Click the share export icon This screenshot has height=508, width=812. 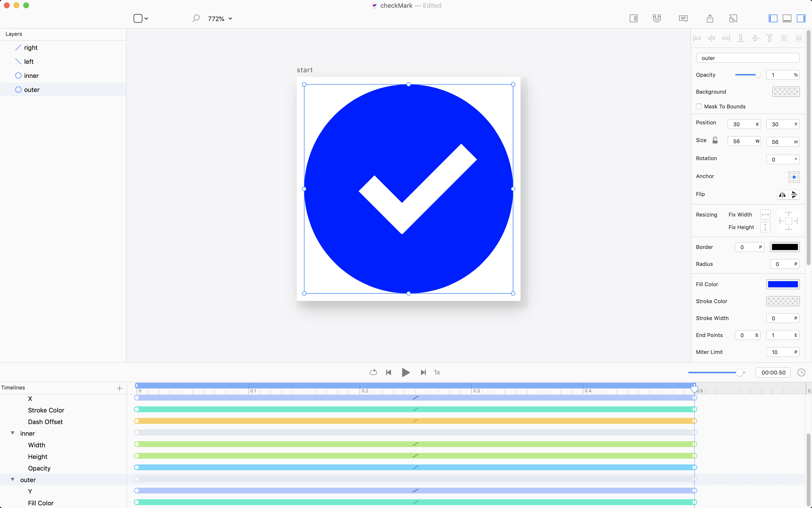point(710,18)
